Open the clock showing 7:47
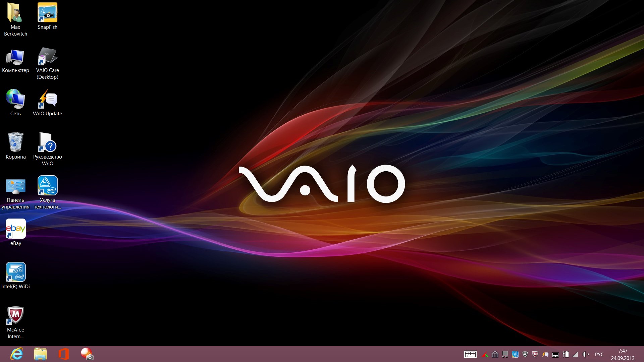This screenshot has width=644, height=362. pos(623,354)
